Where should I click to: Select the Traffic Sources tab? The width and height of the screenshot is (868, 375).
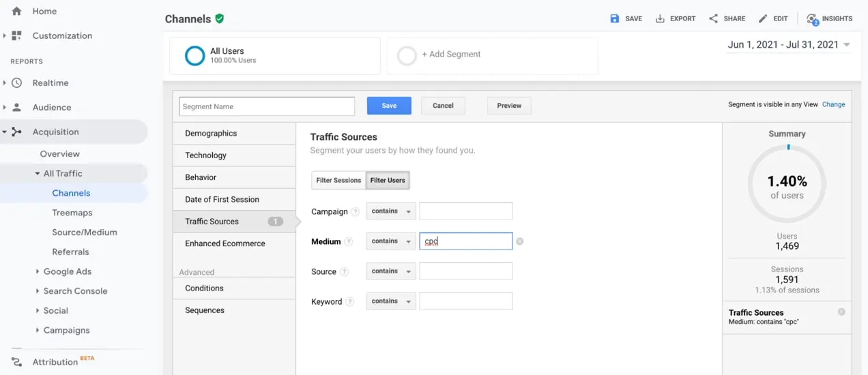pyautogui.click(x=234, y=222)
